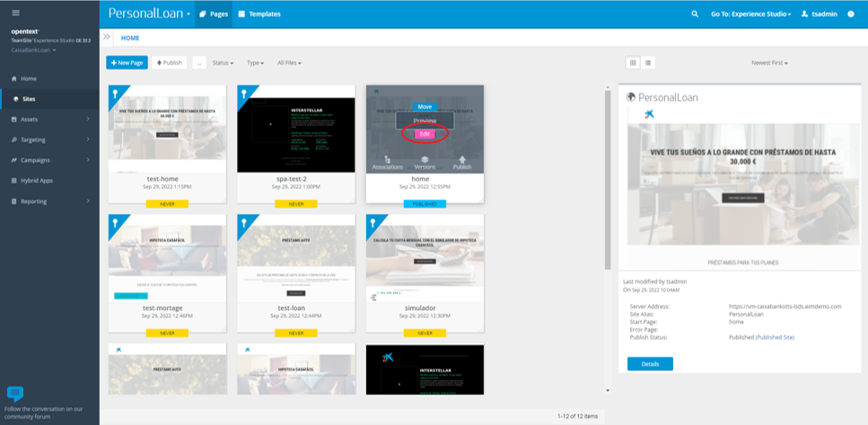Click the Publish arrow on home card
The height and width of the screenshot is (425, 868).
pyautogui.click(x=462, y=159)
